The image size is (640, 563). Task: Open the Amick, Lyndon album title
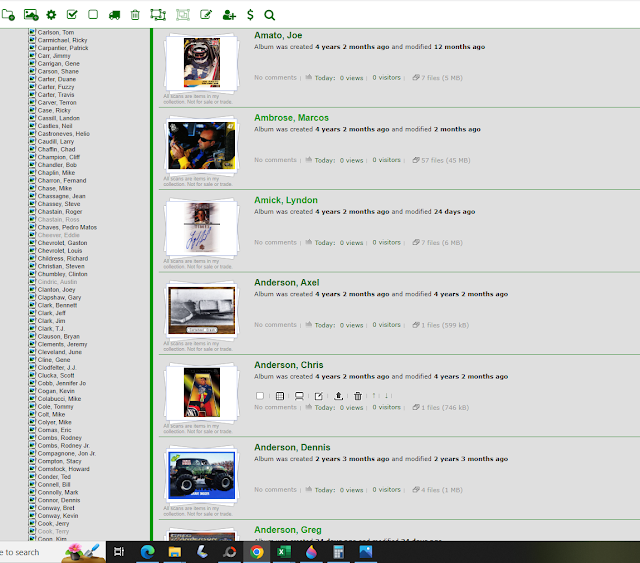point(286,200)
